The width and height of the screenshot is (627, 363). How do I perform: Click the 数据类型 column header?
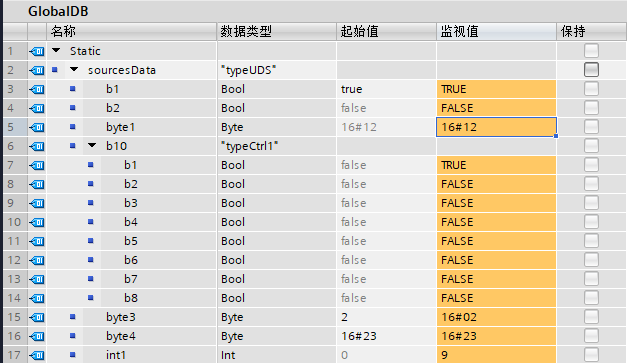coord(277,31)
